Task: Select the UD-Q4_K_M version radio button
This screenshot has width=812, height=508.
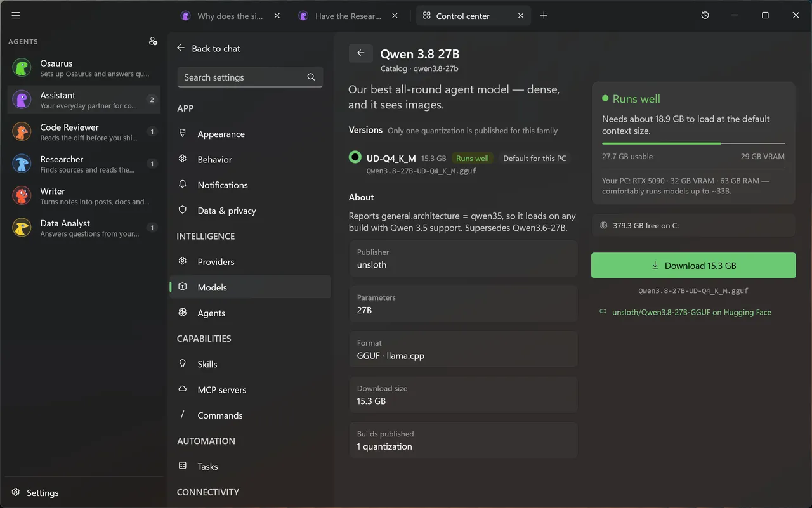Action: click(x=355, y=157)
